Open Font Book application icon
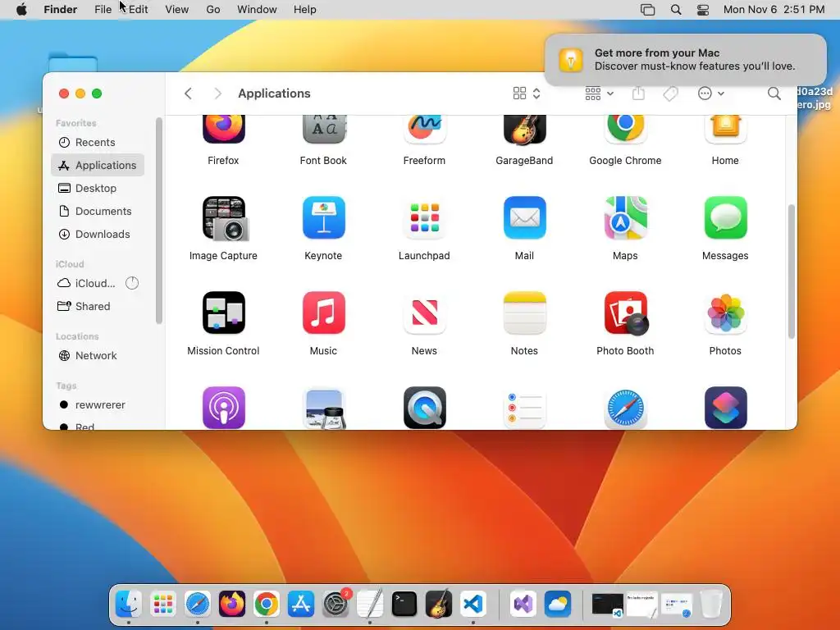 click(x=323, y=129)
